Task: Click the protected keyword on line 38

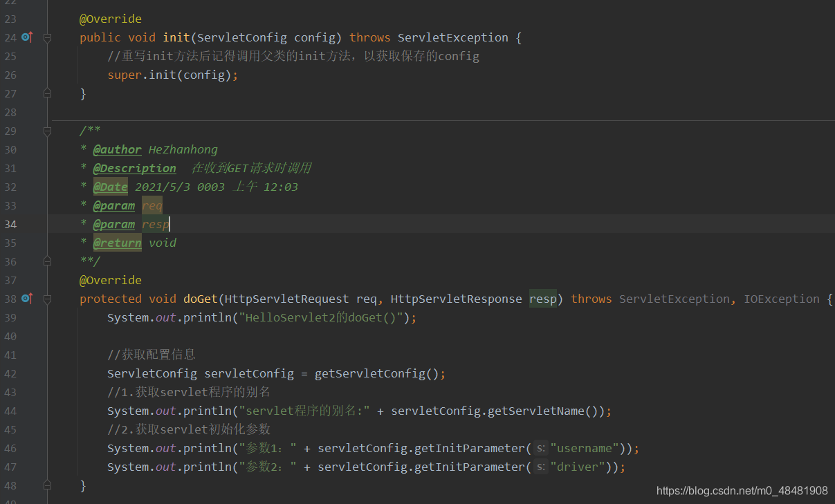Action: [111, 299]
